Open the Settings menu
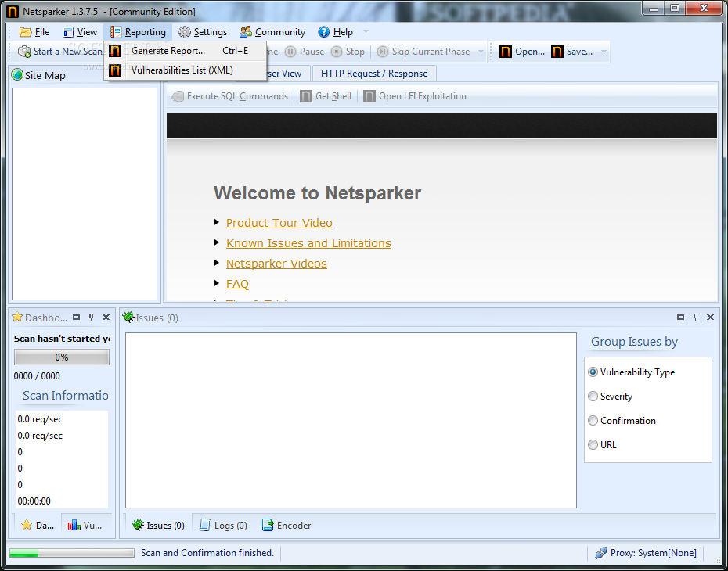The width and height of the screenshot is (728, 571). 203,32
